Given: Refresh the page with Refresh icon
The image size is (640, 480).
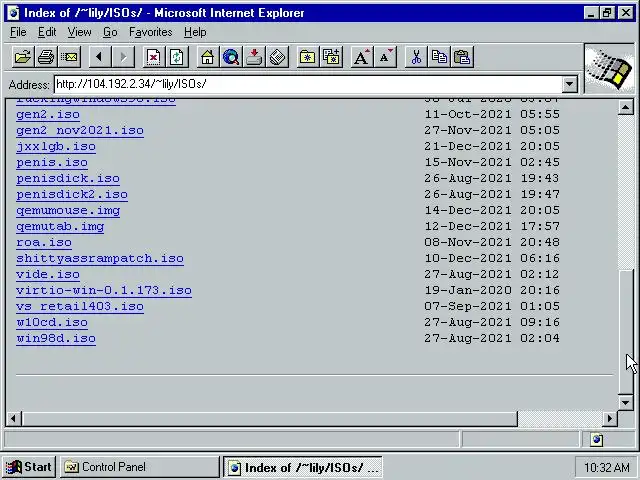Looking at the screenshot, I should (x=177, y=57).
